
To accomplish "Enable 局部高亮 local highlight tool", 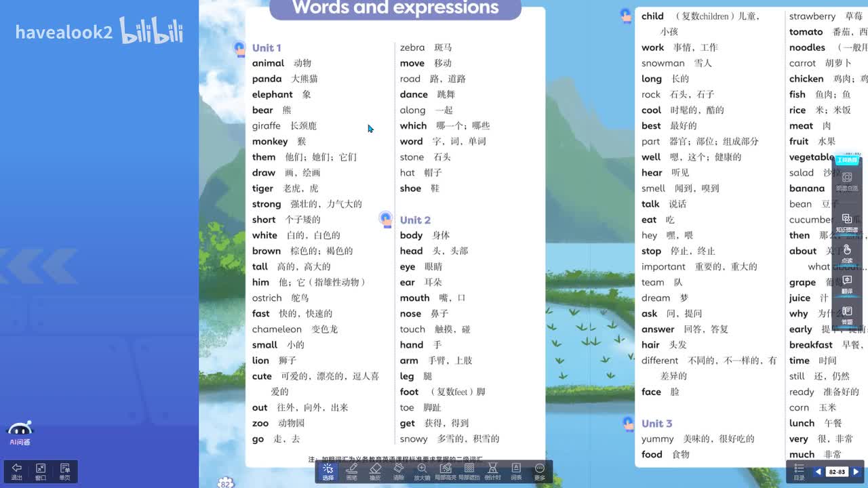I will click(x=446, y=472).
